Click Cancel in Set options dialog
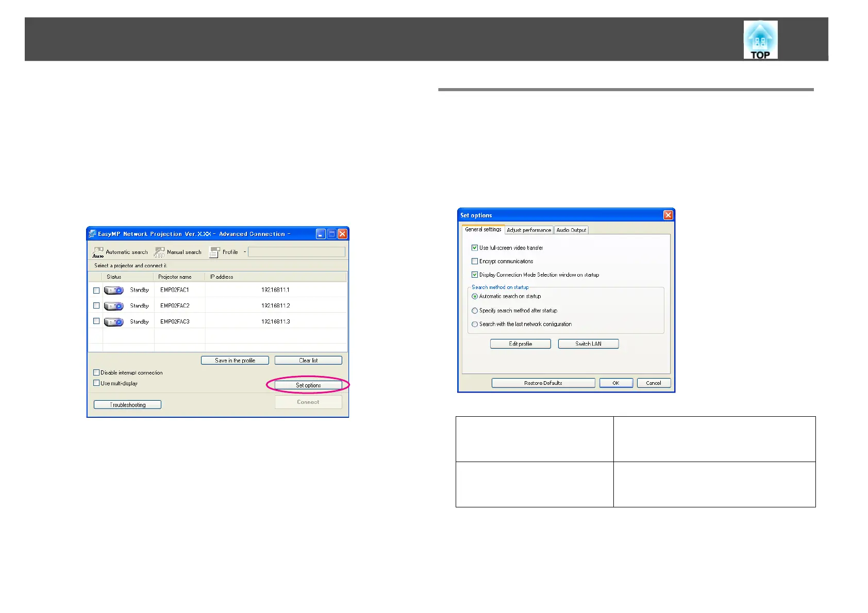The width and height of the screenshot is (868, 613). [654, 383]
